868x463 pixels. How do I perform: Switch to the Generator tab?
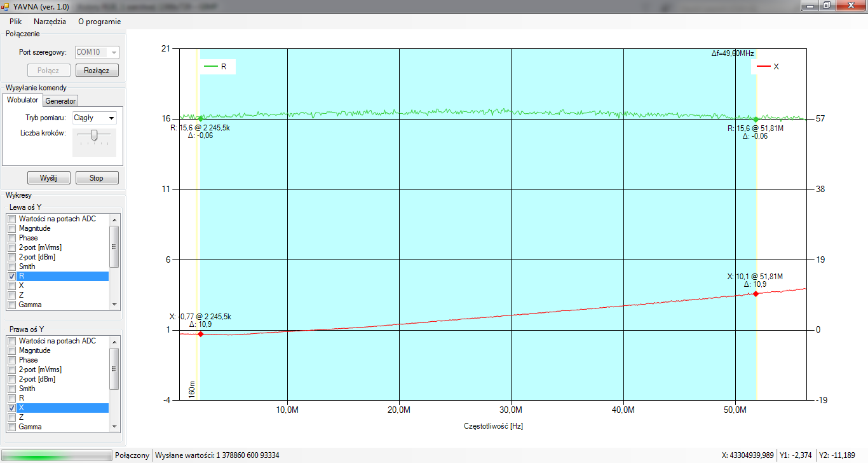click(60, 101)
